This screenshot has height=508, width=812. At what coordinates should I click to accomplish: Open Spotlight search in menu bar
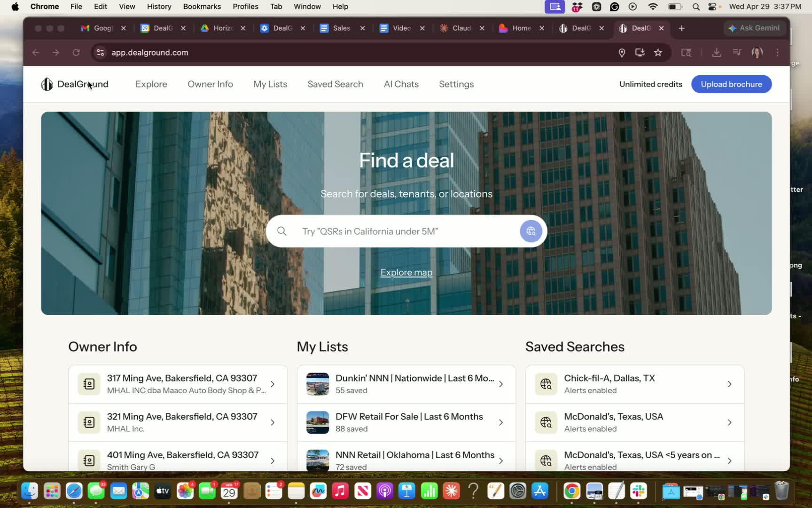click(x=696, y=7)
